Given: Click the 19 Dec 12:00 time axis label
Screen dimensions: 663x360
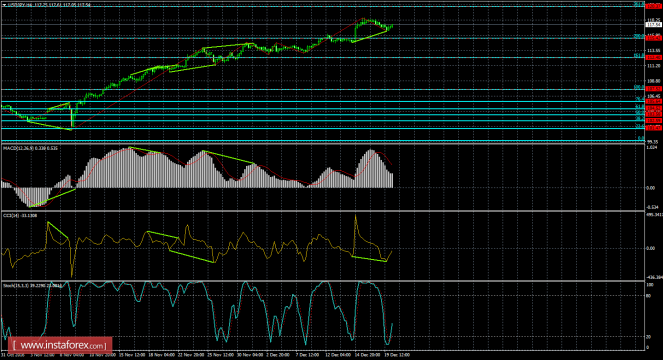Looking at the screenshot, I should click(x=396, y=355).
